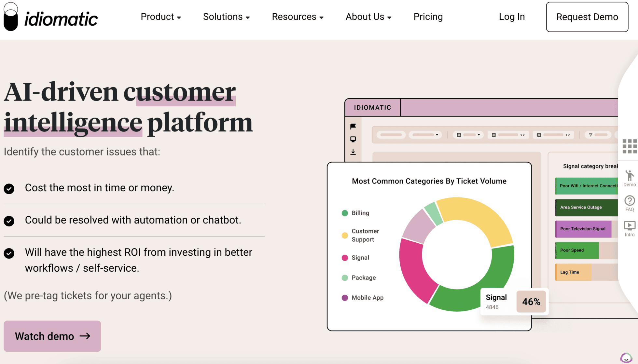Click checkmark beside Cost the most
This screenshot has height=364, width=638.
point(9,189)
